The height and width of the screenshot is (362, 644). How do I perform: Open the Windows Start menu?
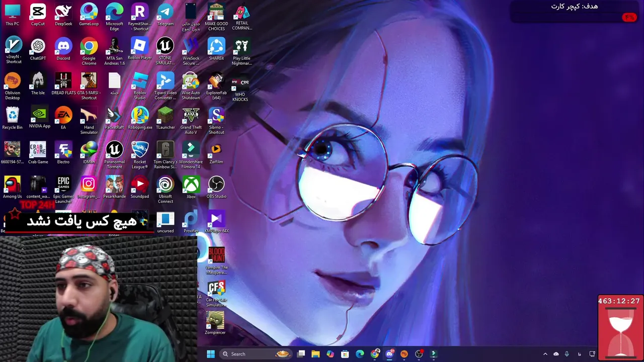[x=211, y=354]
